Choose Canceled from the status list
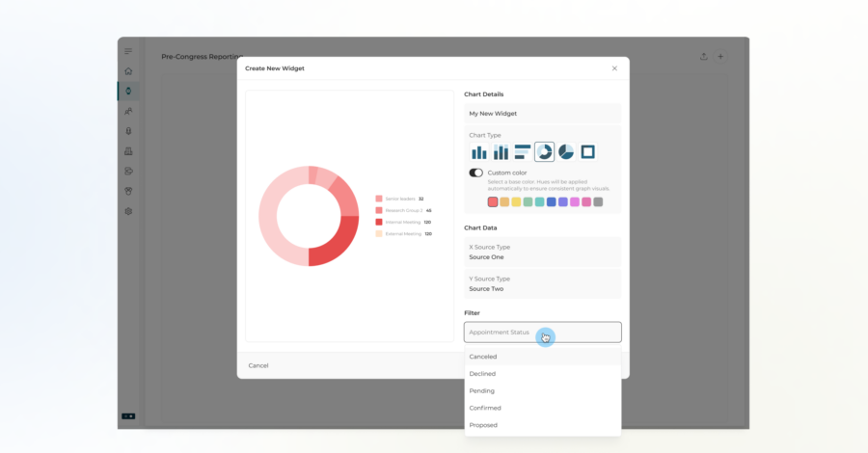Viewport: 868px width, 453px height. click(x=542, y=357)
